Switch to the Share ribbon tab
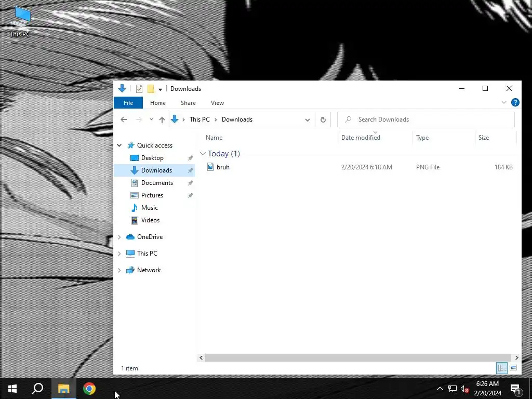 [188, 103]
